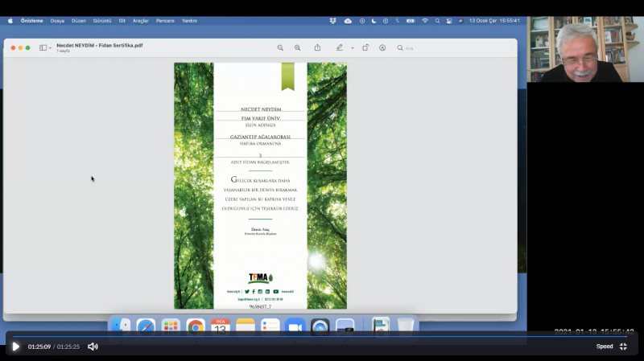
Task: Mute the video player volume
Action: click(x=93, y=347)
